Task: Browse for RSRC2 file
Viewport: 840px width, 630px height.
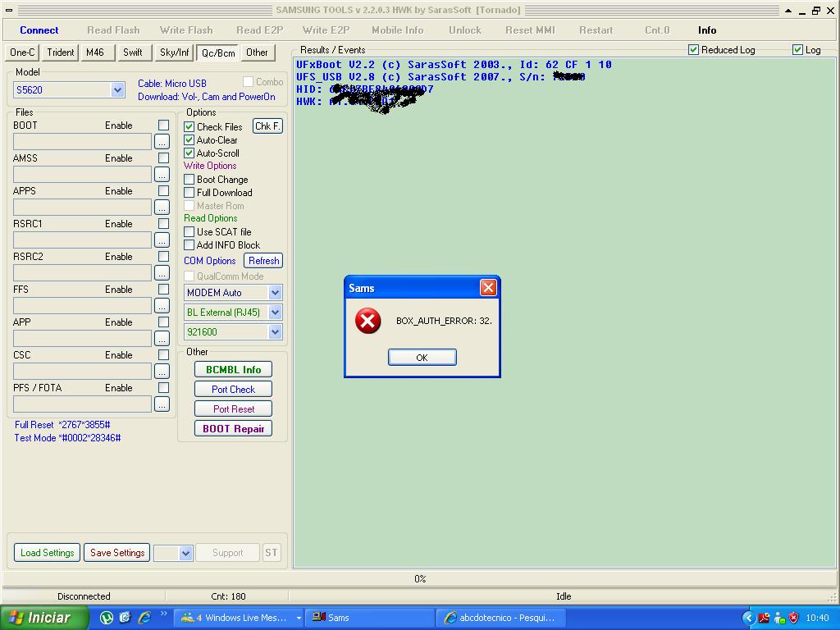Action: tap(162, 272)
